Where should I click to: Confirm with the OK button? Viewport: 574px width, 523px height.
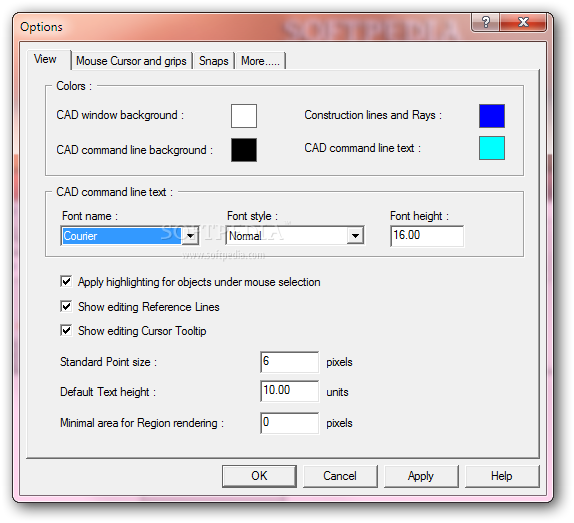point(259,476)
